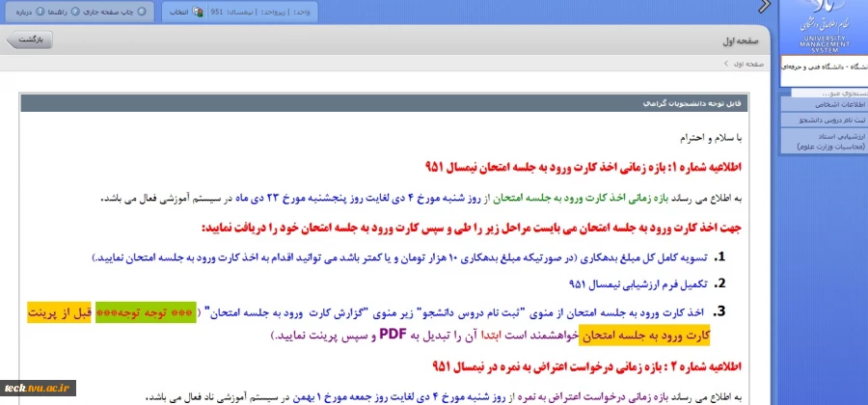
Task: Click the درباره info icon
Action: [x=40, y=12]
